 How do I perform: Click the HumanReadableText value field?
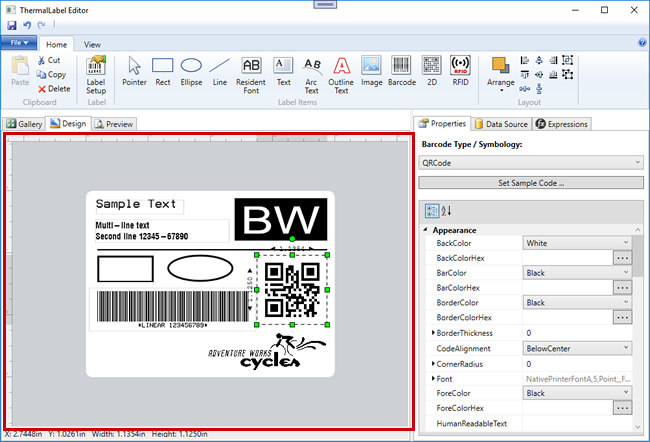[x=577, y=422]
